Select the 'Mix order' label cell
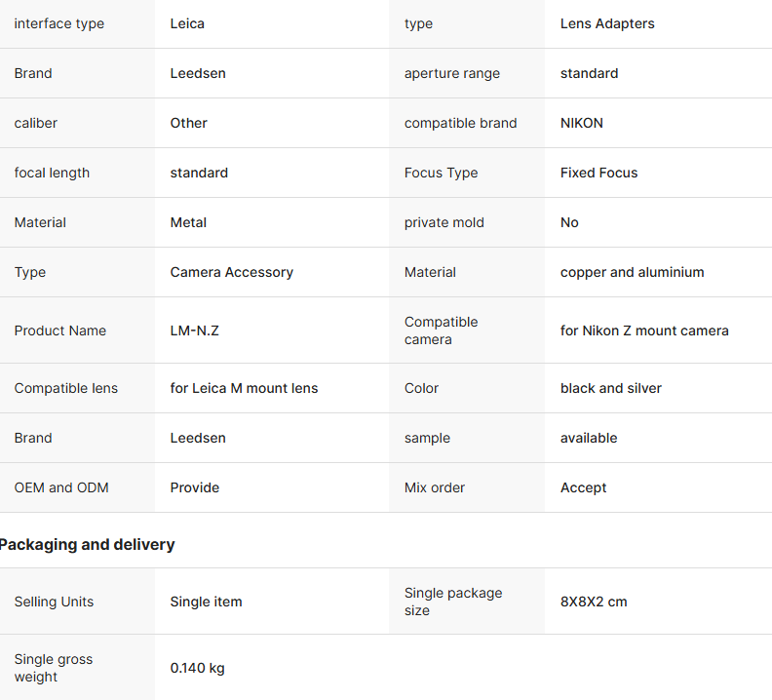The height and width of the screenshot is (700, 772). pos(435,487)
